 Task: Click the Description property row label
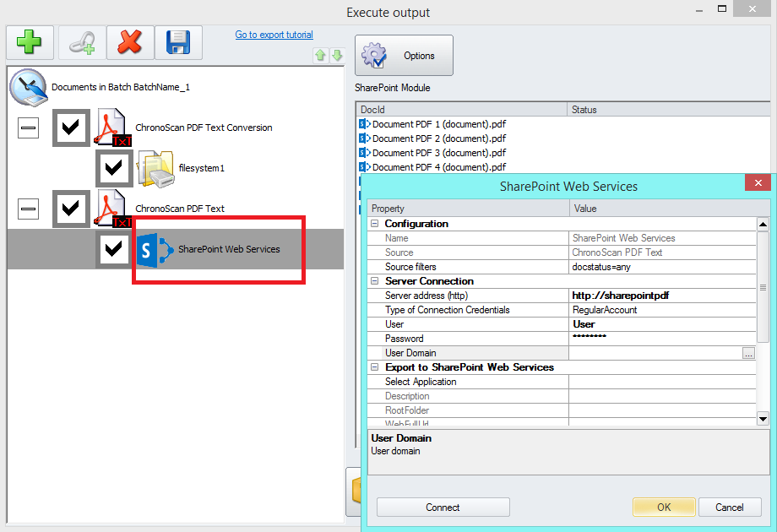pyautogui.click(x=407, y=396)
